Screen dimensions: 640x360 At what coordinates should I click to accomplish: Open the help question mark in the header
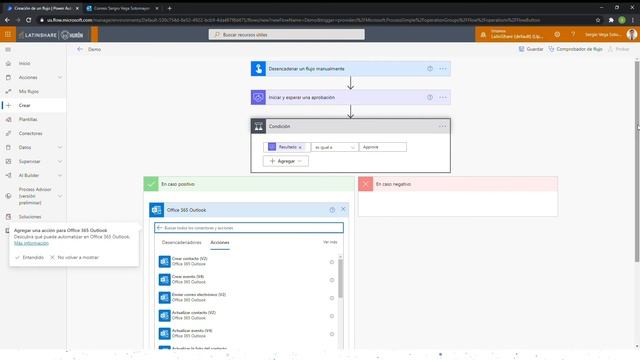[x=573, y=35]
